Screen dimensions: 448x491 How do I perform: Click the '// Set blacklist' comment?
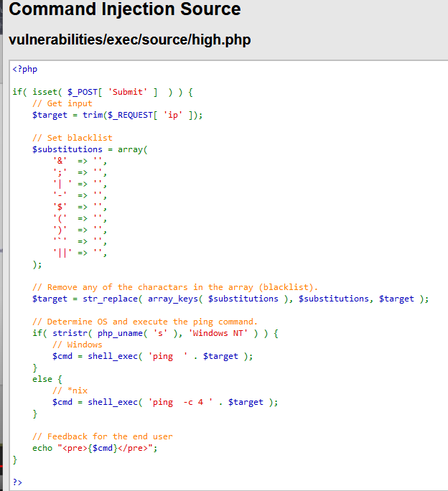pyautogui.click(x=73, y=138)
